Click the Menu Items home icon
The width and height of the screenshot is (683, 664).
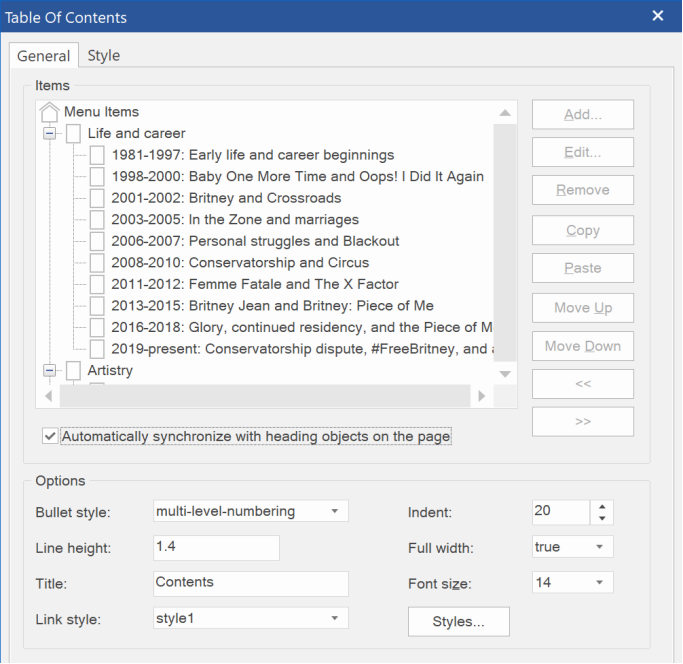pyautogui.click(x=49, y=112)
